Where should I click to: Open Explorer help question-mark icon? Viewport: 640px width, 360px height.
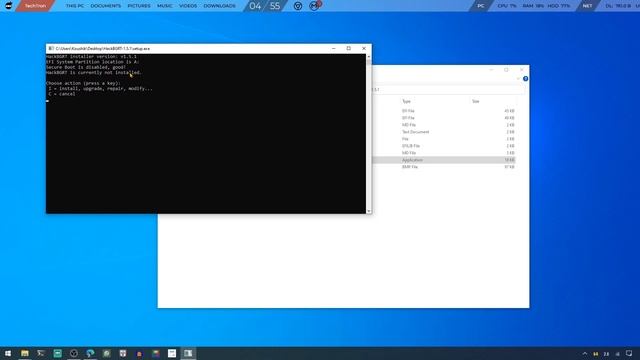(x=525, y=78)
